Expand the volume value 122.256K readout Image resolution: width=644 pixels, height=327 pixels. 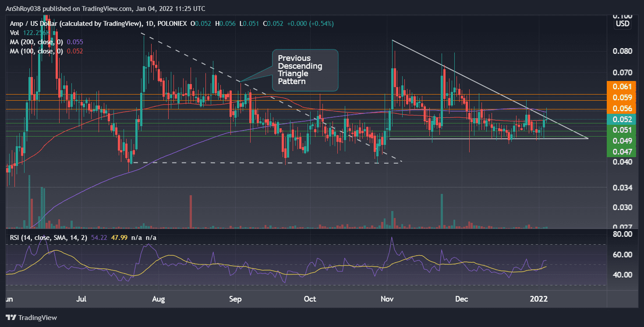click(36, 32)
